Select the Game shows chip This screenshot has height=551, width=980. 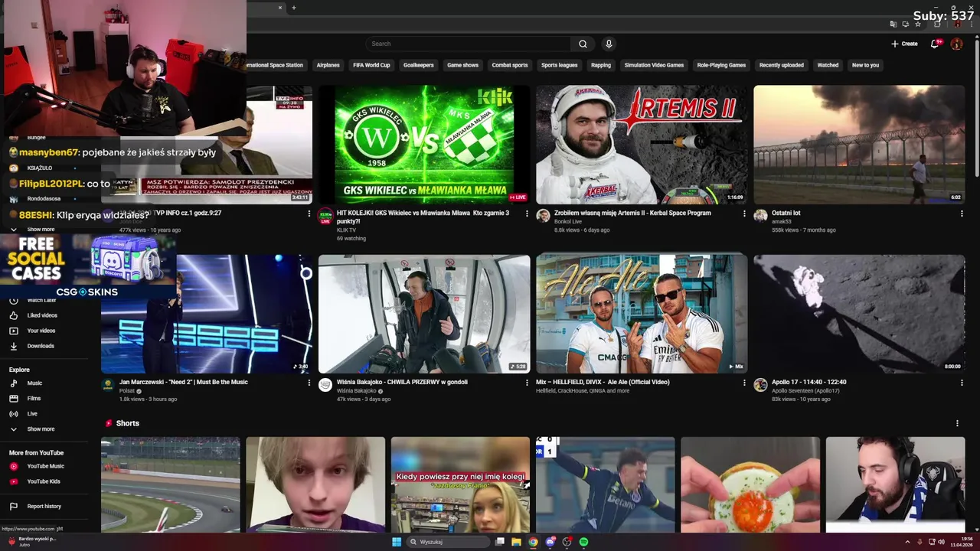(x=462, y=65)
